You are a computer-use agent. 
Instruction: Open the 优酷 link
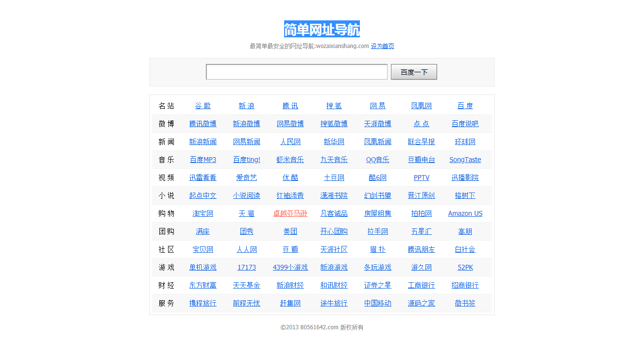(290, 178)
